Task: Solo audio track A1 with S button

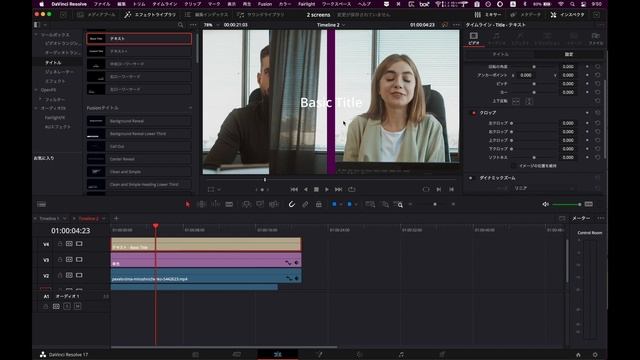Action: click(x=67, y=306)
